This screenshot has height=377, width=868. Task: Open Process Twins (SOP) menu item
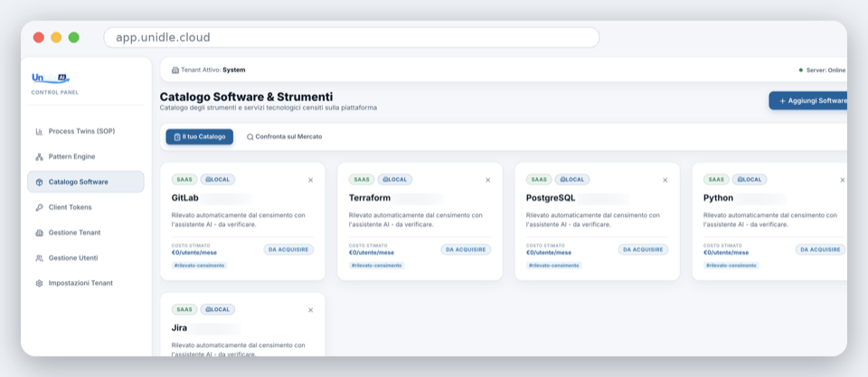pos(86,131)
